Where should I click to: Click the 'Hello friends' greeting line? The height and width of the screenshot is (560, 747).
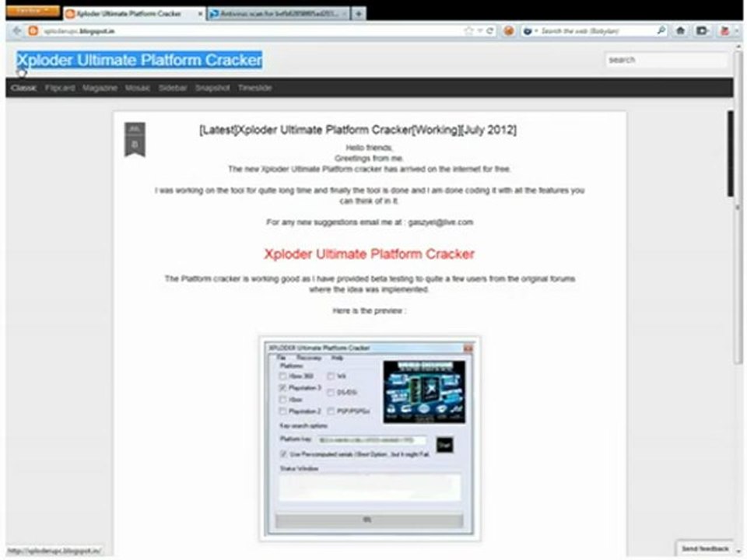click(x=369, y=148)
